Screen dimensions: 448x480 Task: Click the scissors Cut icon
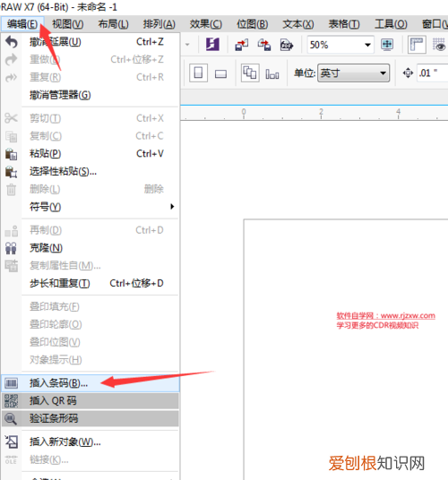(x=12, y=118)
